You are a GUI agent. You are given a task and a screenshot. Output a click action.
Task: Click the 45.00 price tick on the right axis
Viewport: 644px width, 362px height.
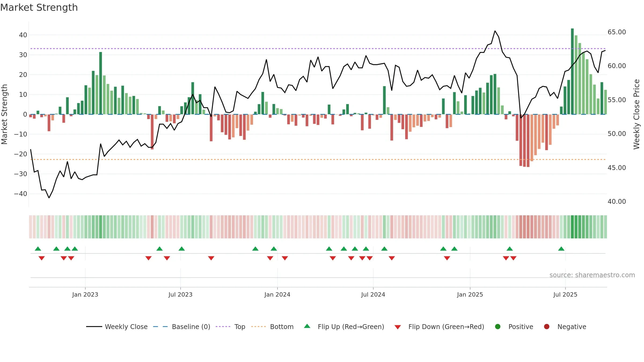point(617,168)
